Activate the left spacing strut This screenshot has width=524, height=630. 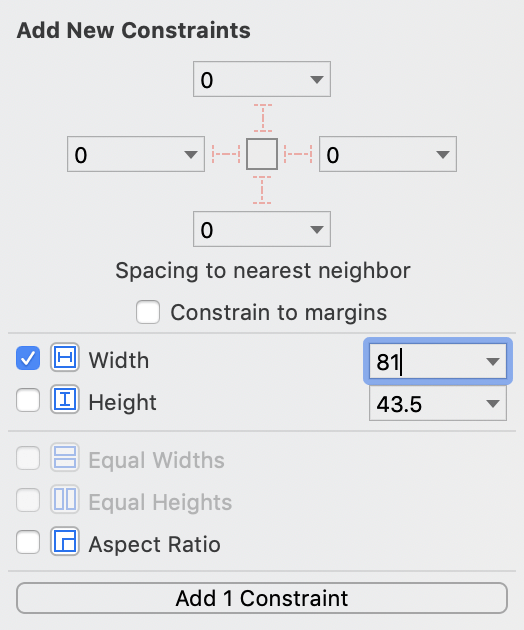coord(226,154)
